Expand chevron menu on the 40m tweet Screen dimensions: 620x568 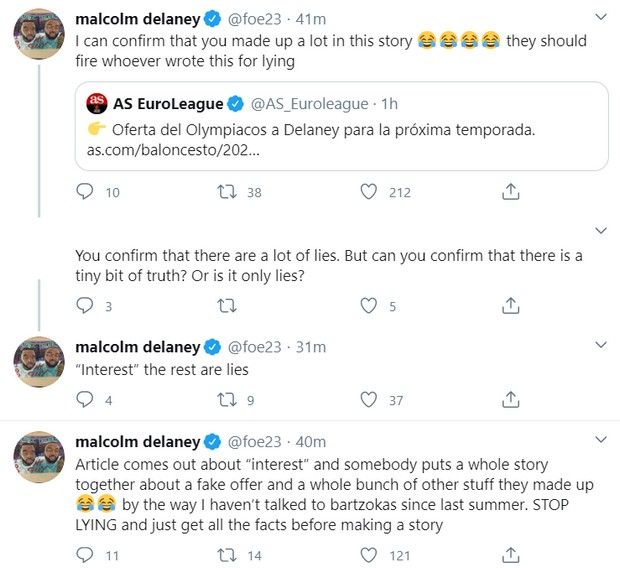click(601, 439)
